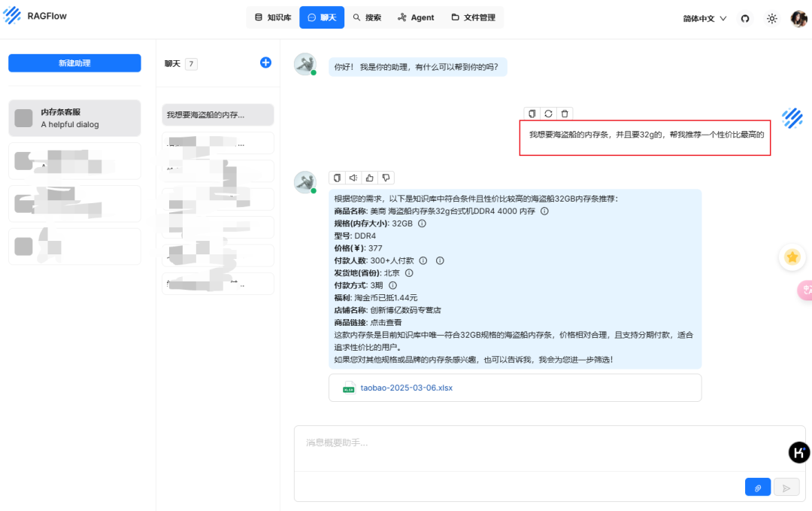Create a new chat with the plus icon
The width and height of the screenshot is (812, 511).
pyautogui.click(x=265, y=63)
